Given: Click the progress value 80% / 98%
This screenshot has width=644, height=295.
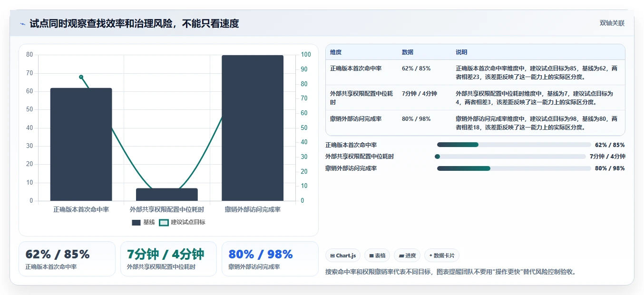Looking at the screenshot, I should pyautogui.click(x=610, y=168).
